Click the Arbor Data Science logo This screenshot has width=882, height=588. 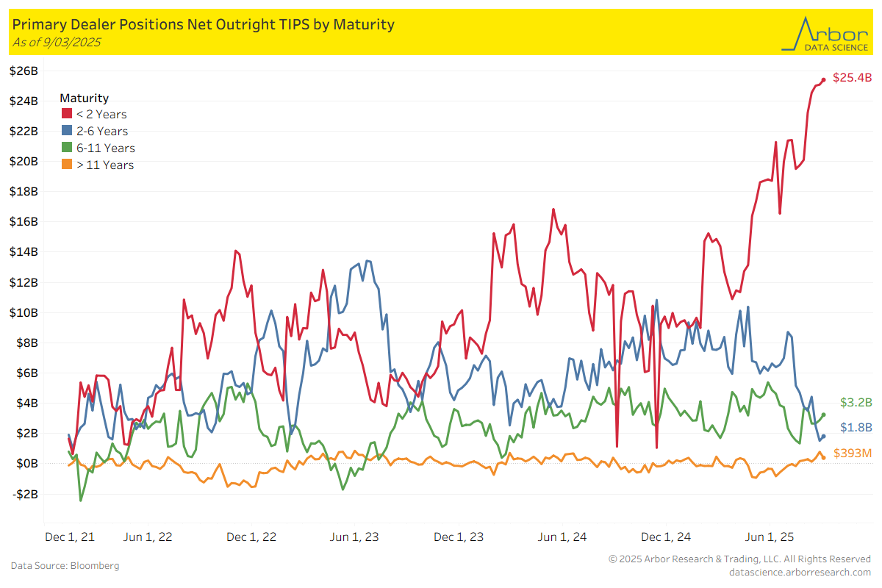click(825, 33)
